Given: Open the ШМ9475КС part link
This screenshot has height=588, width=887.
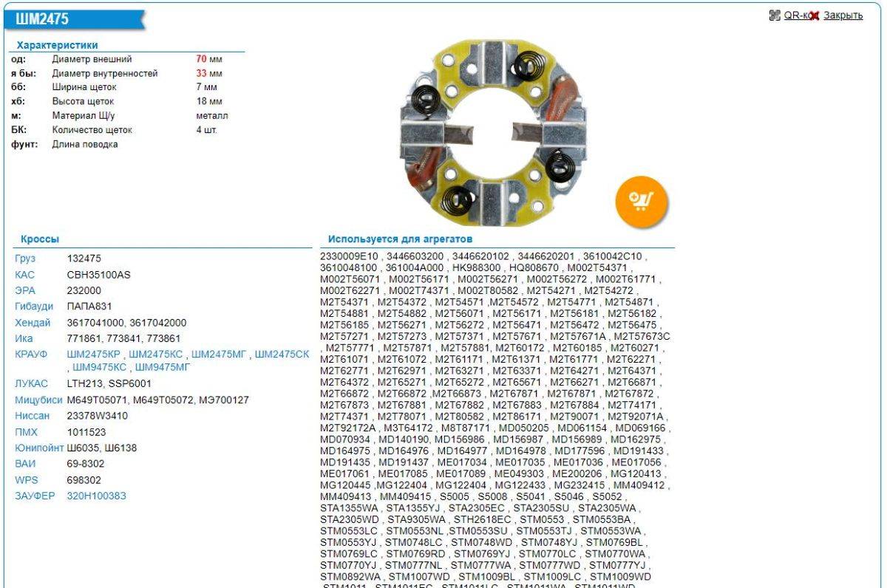Looking at the screenshot, I should click(x=99, y=367).
